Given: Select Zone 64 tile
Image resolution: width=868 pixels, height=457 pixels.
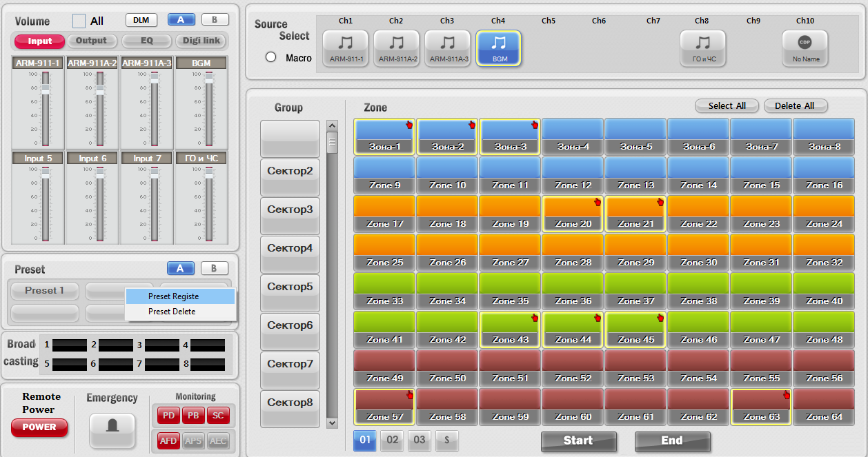Looking at the screenshot, I should pos(824,407).
